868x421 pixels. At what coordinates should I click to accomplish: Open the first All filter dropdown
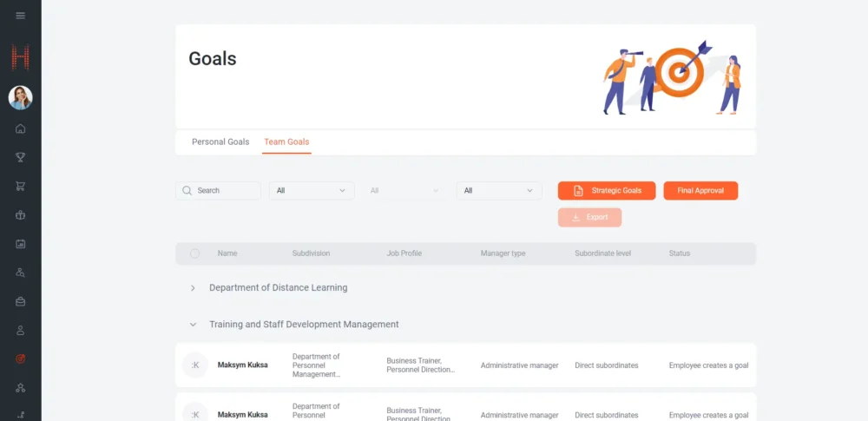pyautogui.click(x=312, y=190)
